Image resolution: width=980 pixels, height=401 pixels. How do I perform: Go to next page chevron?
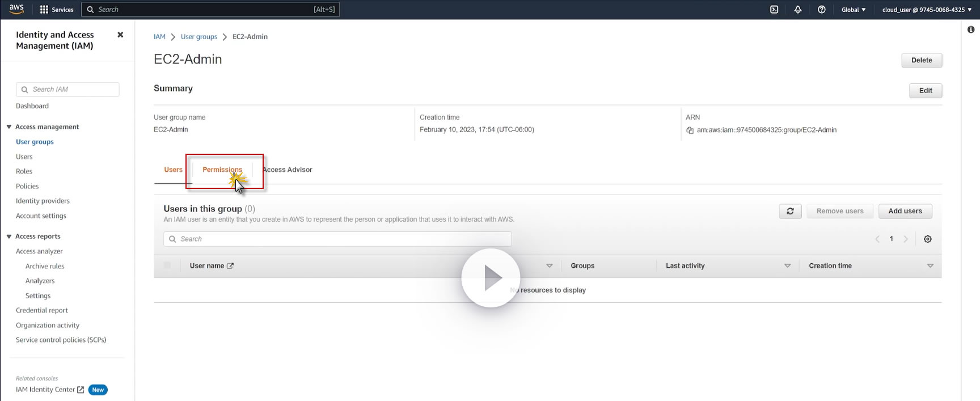pos(906,239)
